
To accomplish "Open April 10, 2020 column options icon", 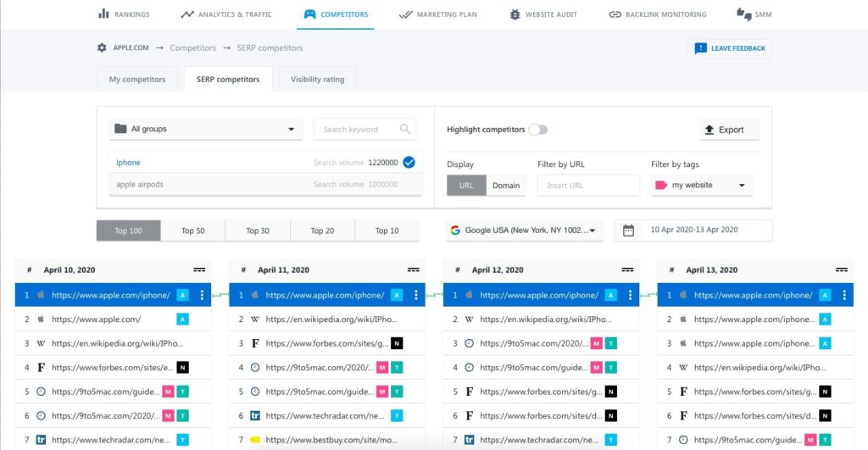I will pyautogui.click(x=199, y=270).
